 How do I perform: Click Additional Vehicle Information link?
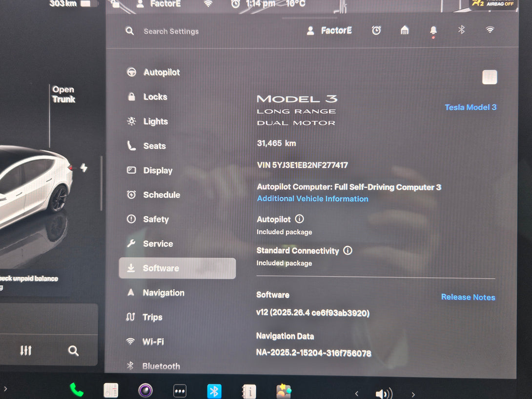312,199
